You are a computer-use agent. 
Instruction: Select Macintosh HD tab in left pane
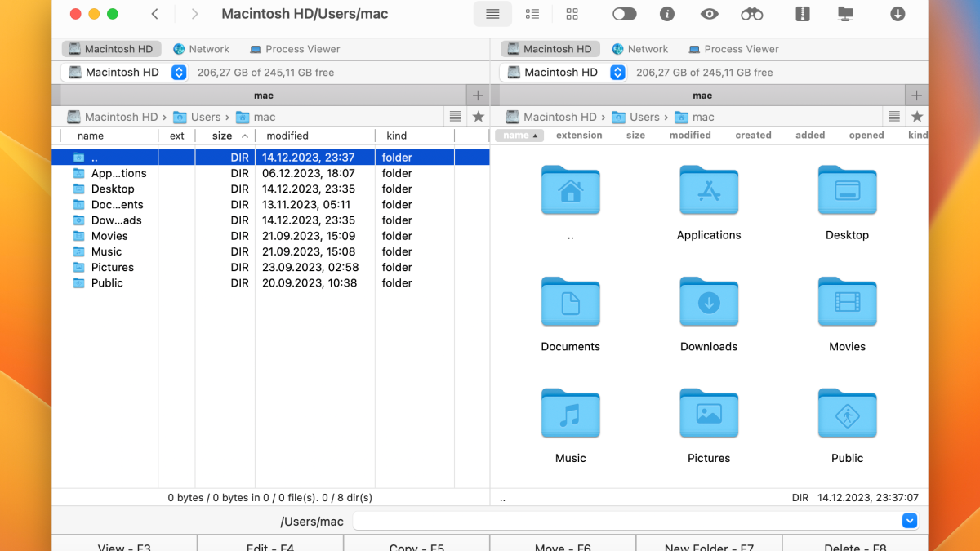(x=110, y=49)
